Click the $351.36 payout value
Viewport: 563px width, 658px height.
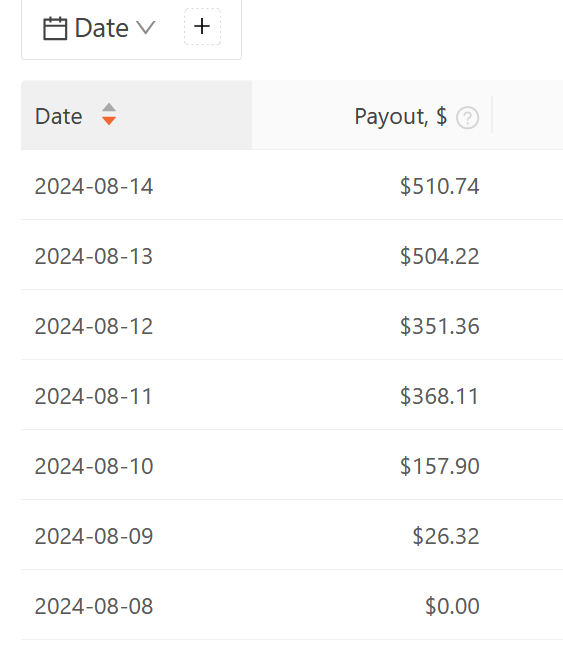[x=439, y=326]
